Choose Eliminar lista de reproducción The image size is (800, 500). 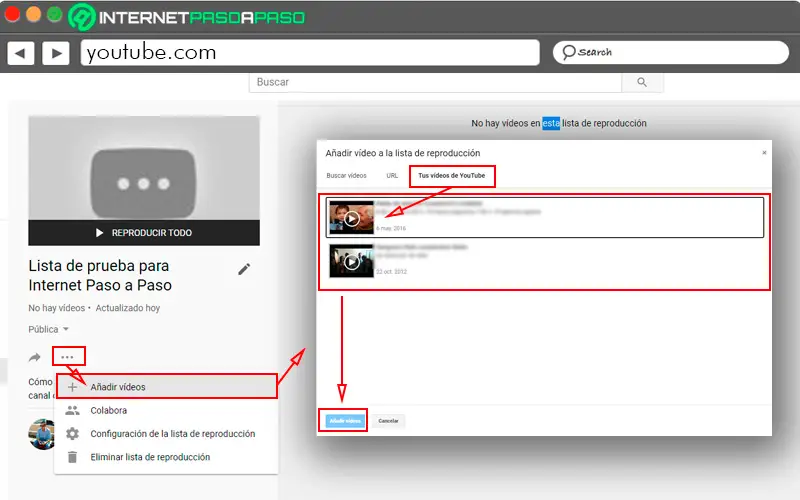pos(166,457)
